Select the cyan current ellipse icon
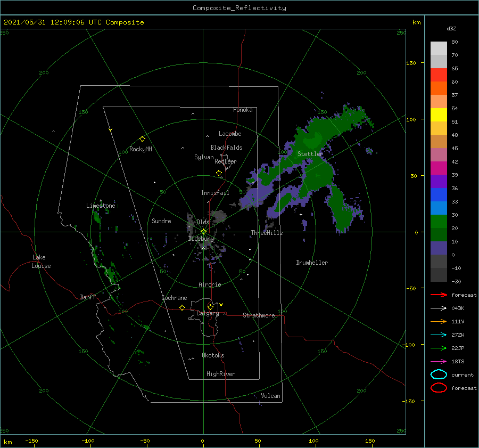Screen dimensions: 479x448 (439, 374)
